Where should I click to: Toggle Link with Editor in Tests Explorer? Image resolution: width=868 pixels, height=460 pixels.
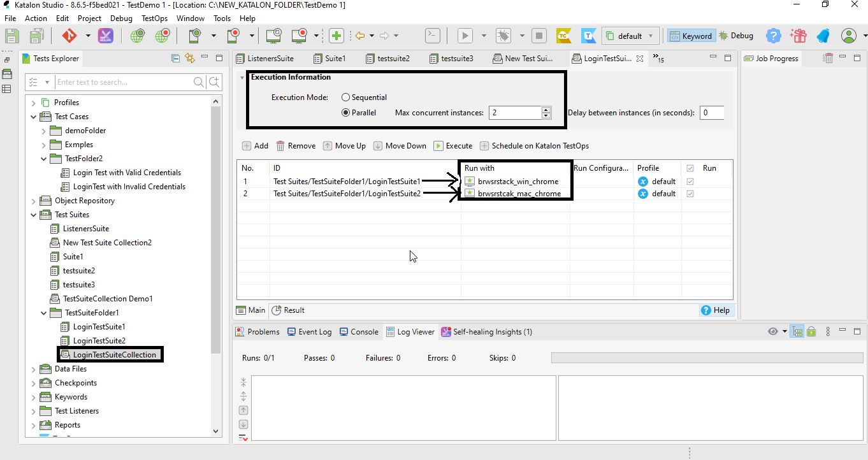coord(189,58)
